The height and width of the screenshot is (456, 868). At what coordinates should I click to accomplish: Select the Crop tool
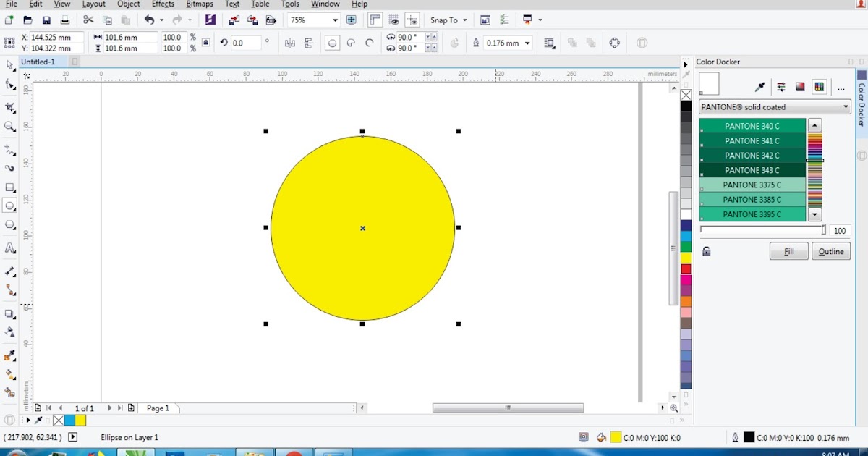click(x=9, y=106)
